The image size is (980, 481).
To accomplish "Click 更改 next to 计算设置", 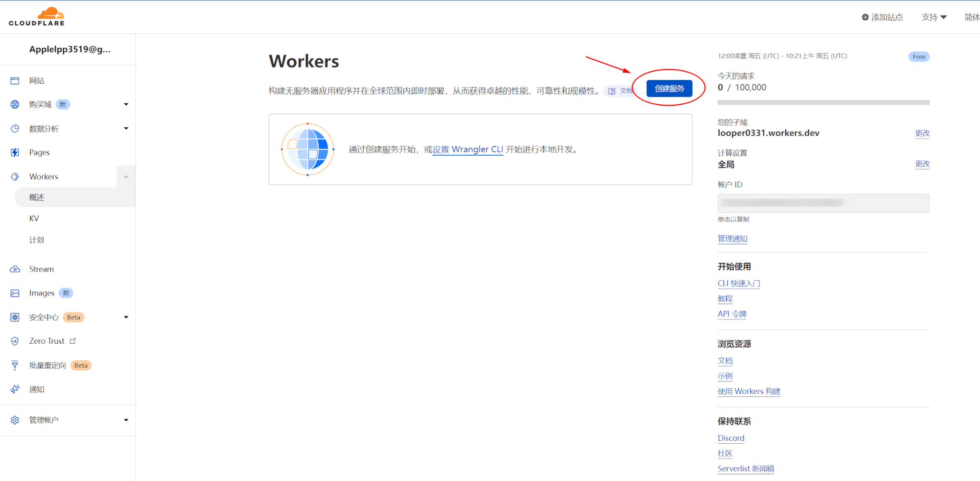I will pyautogui.click(x=922, y=164).
